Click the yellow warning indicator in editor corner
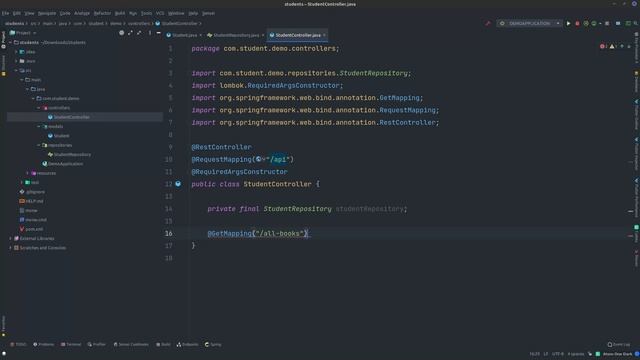 pos(613,47)
